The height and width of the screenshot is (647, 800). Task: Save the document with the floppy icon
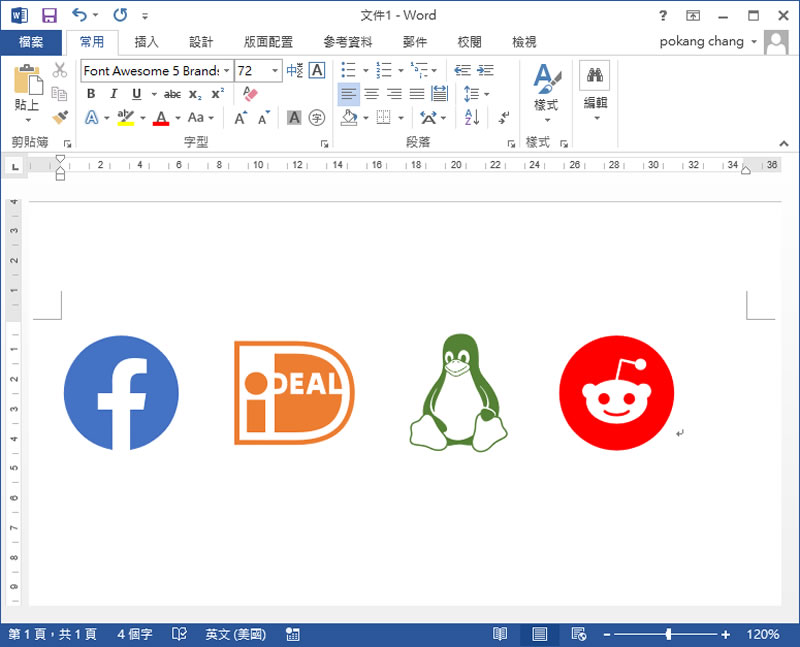(49, 15)
